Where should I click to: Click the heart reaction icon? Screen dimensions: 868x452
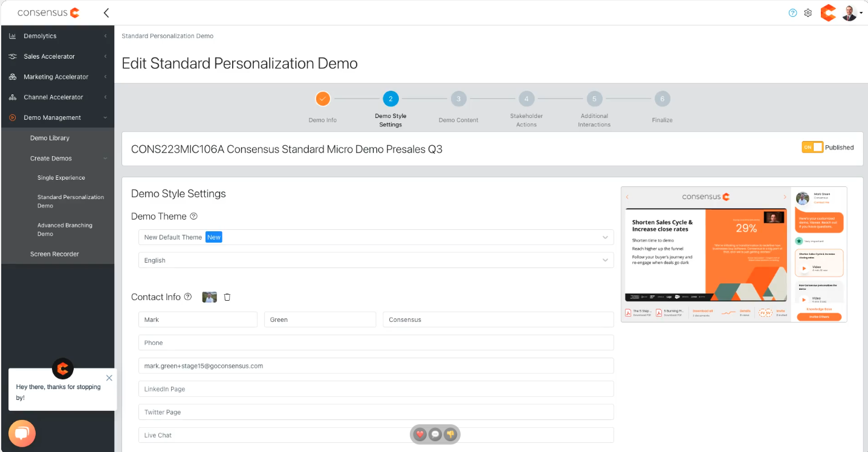pos(420,434)
